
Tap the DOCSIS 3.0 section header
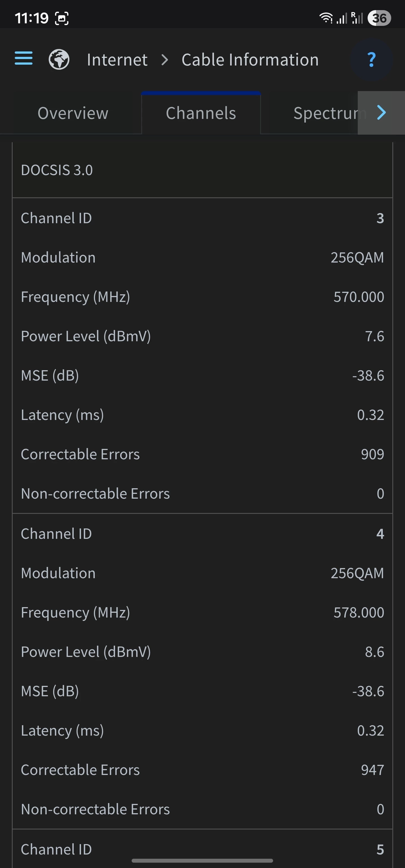[x=57, y=170]
